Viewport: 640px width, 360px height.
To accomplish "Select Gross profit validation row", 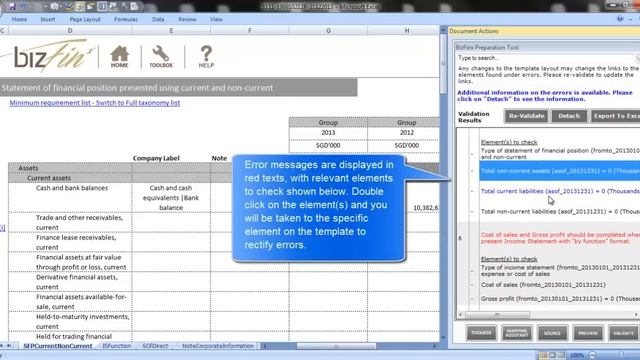I will coord(560,299).
